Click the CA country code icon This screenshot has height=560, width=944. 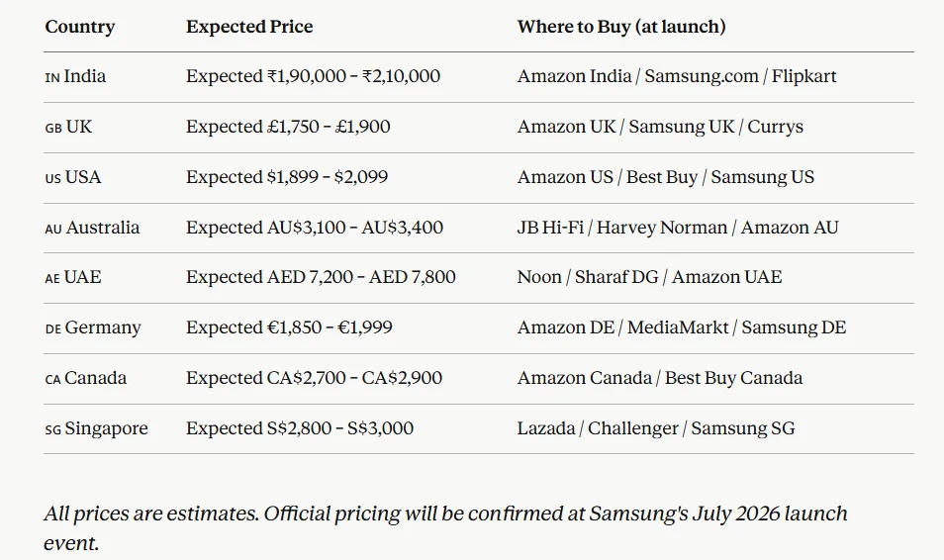(53, 380)
